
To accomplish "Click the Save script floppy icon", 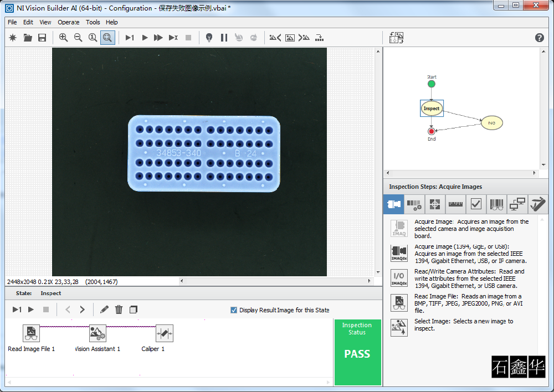I will click(42, 38).
